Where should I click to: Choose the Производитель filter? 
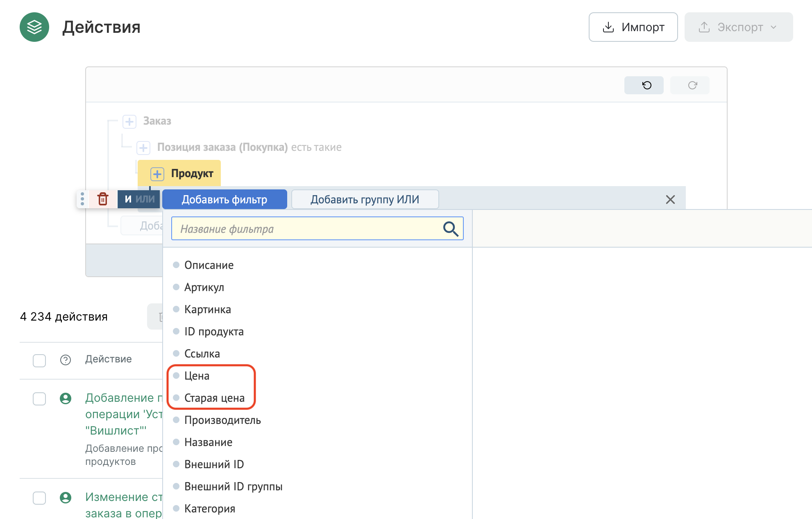click(x=222, y=420)
